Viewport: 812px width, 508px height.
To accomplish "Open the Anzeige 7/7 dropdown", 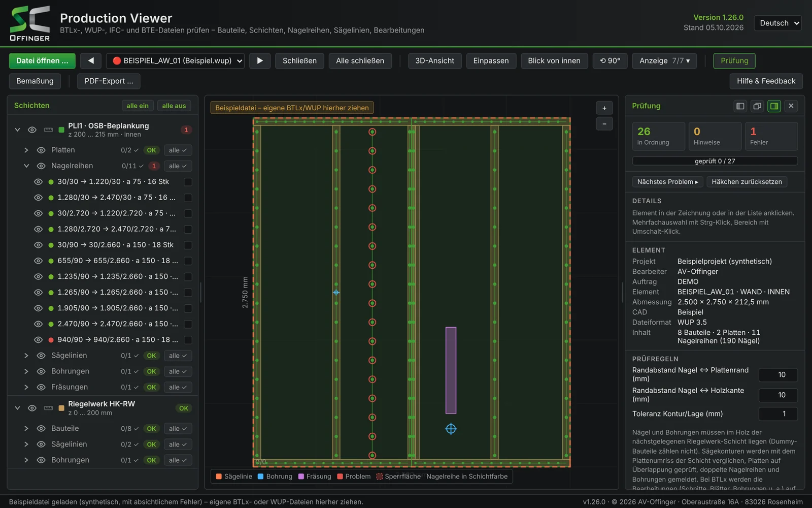I will pyautogui.click(x=664, y=60).
